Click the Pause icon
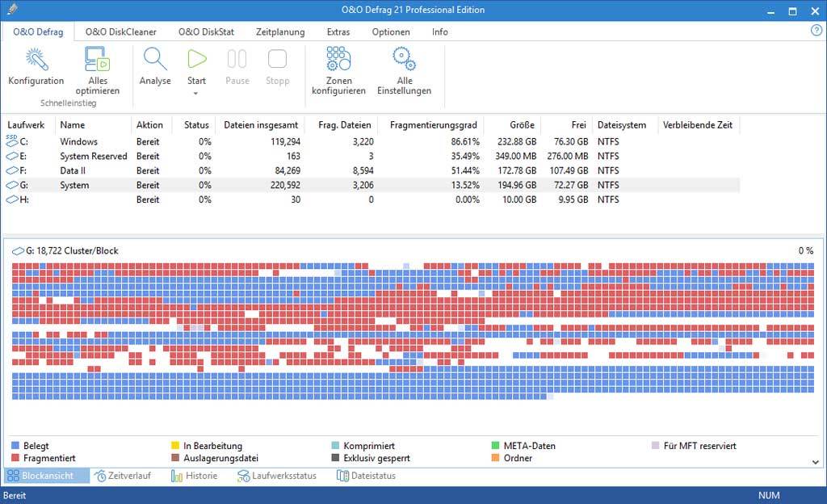Image resolution: width=827 pixels, height=504 pixels. tap(237, 59)
